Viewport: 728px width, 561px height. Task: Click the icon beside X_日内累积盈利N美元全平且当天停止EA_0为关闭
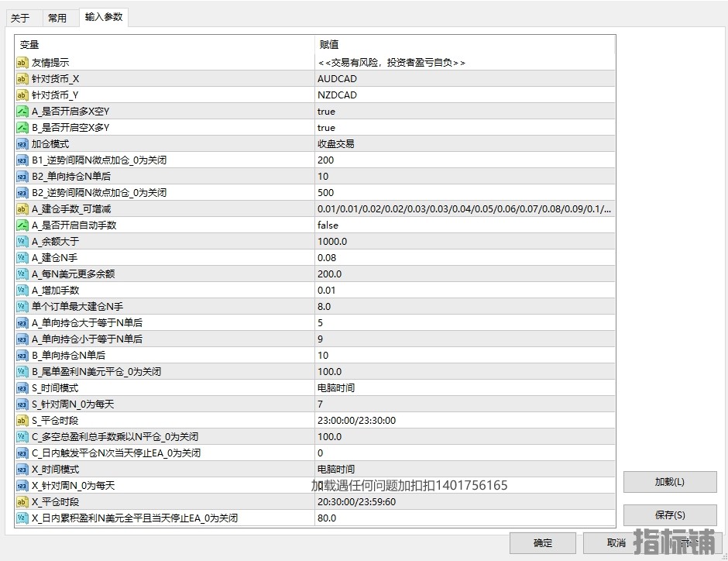22,518
